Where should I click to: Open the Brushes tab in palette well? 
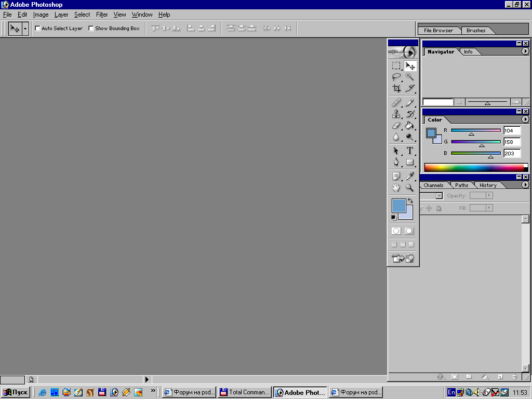pyautogui.click(x=476, y=31)
